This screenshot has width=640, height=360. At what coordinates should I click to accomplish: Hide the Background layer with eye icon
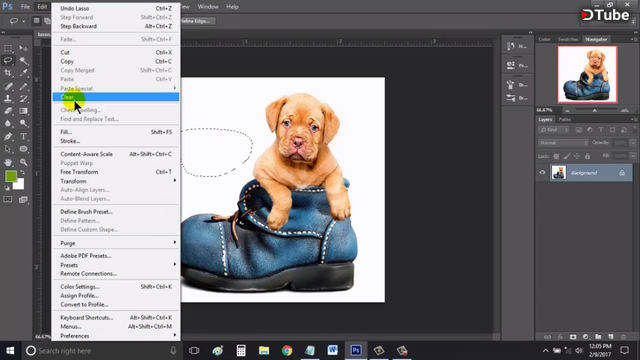tap(542, 173)
